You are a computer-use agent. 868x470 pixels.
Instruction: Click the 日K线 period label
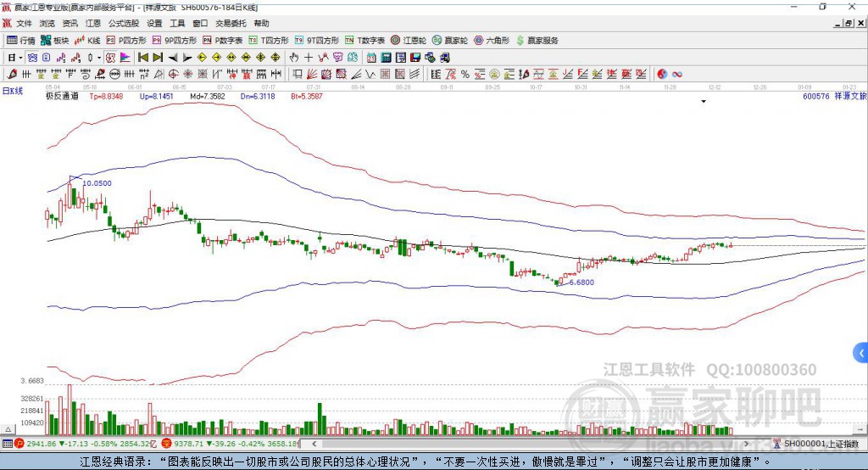coord(13,91)
